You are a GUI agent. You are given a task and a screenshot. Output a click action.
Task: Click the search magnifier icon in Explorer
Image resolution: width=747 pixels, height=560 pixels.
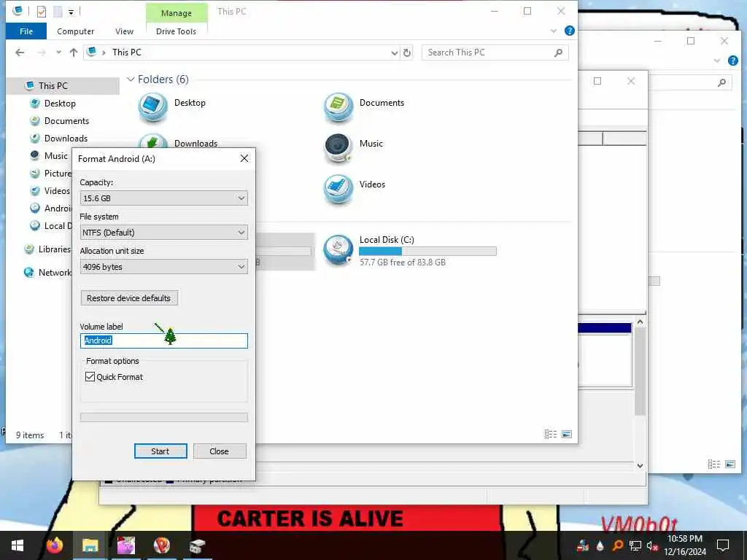[558, 52]
